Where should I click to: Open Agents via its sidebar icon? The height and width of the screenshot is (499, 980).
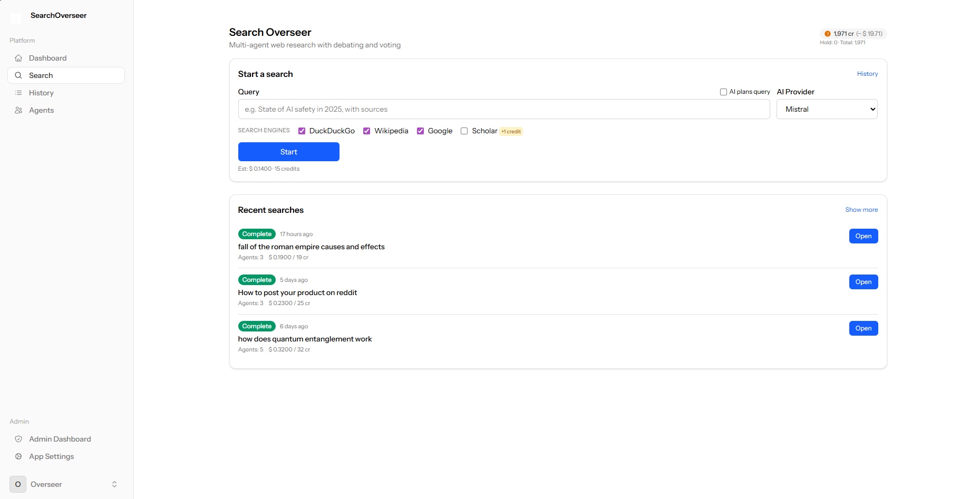tap(18, 110)
